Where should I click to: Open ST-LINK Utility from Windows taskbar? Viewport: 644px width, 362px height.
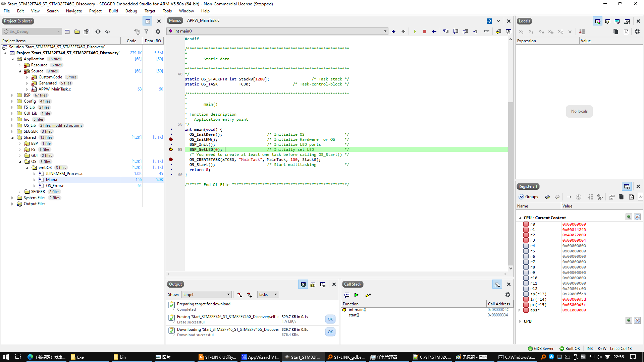click(217, 357)
